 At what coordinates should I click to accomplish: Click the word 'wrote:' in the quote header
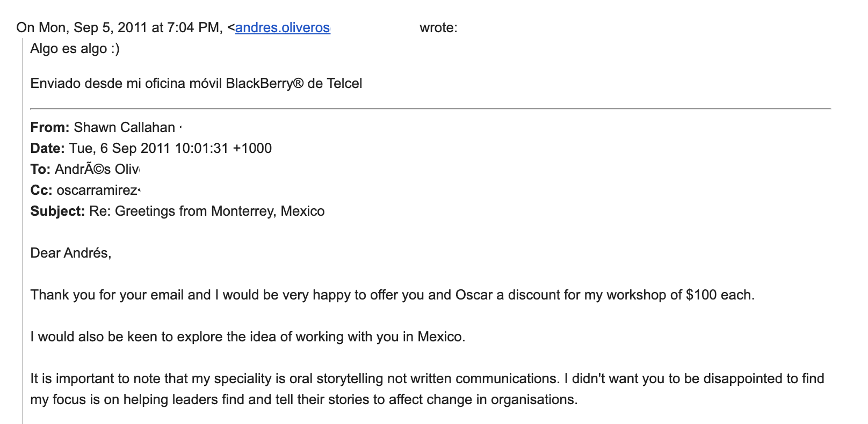439,27
